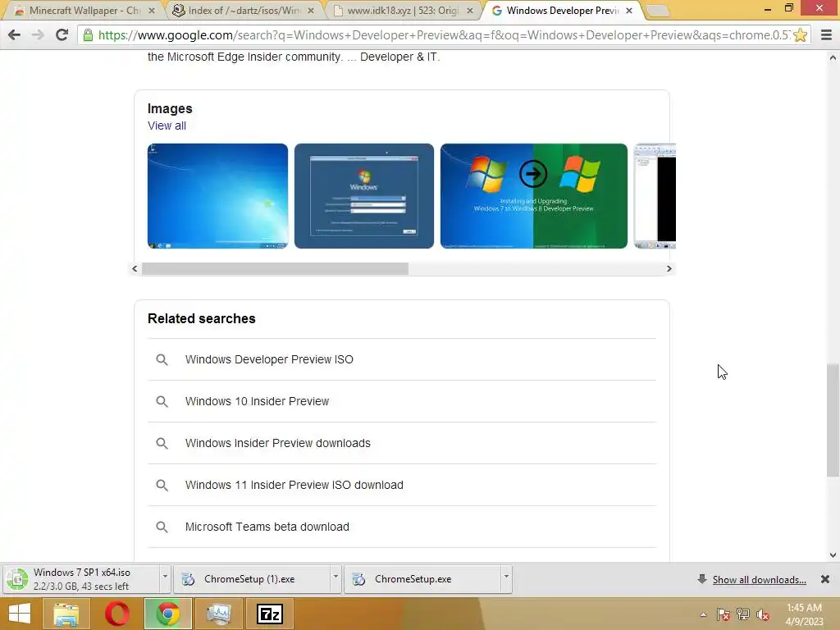Search Microsoft Teams beta download

(x=402, y=527)
